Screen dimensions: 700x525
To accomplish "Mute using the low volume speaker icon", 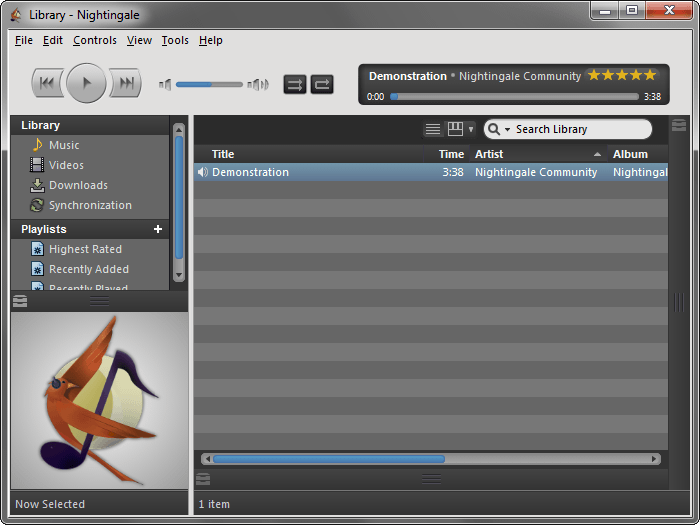I will [x=165, y=84].
